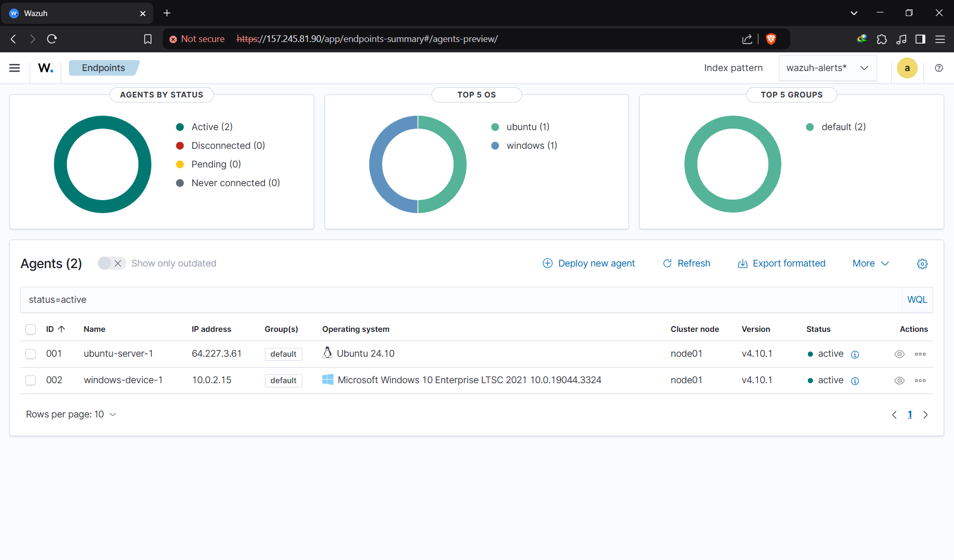
Task: View details eye icon for windows-device-1
Action: (900, 381)
